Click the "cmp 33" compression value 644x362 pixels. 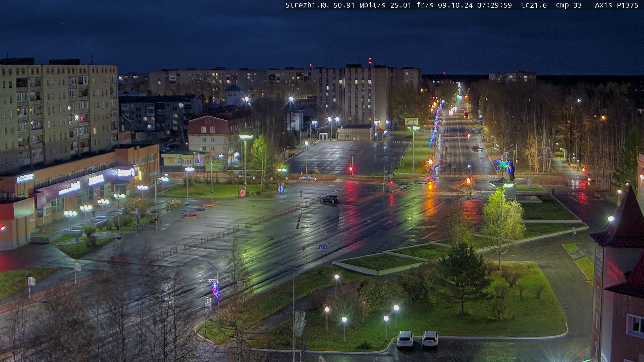[x=569, y=5]
